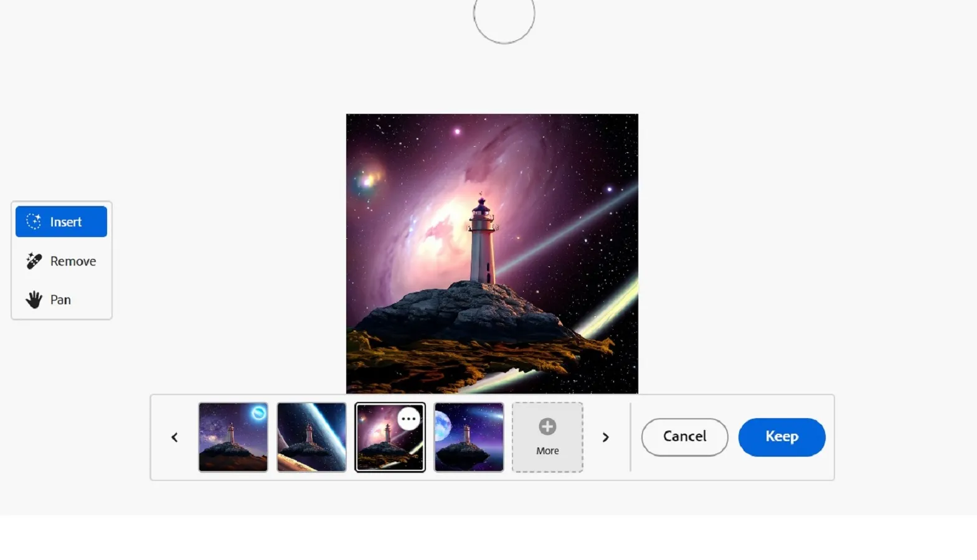This screenshot has height=560, width=977.
Task: Select the Insert tool
Action: [61, 222]
